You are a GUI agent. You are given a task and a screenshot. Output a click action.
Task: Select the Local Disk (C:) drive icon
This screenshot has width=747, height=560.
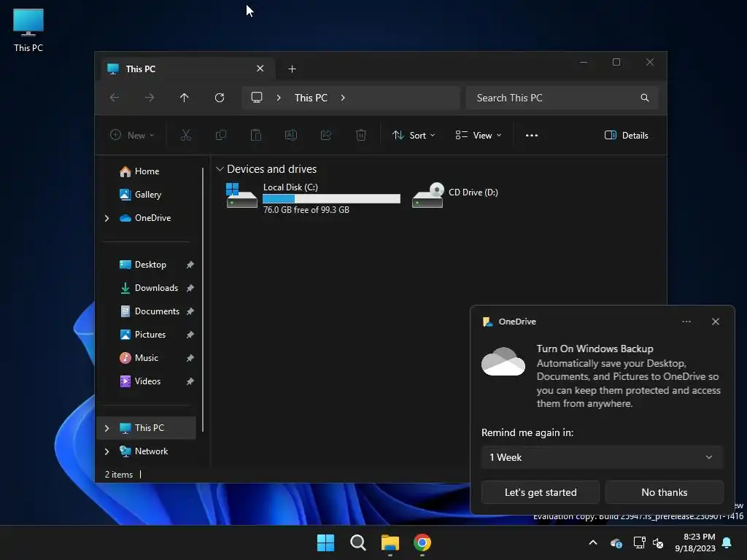(x=241, y=195)
